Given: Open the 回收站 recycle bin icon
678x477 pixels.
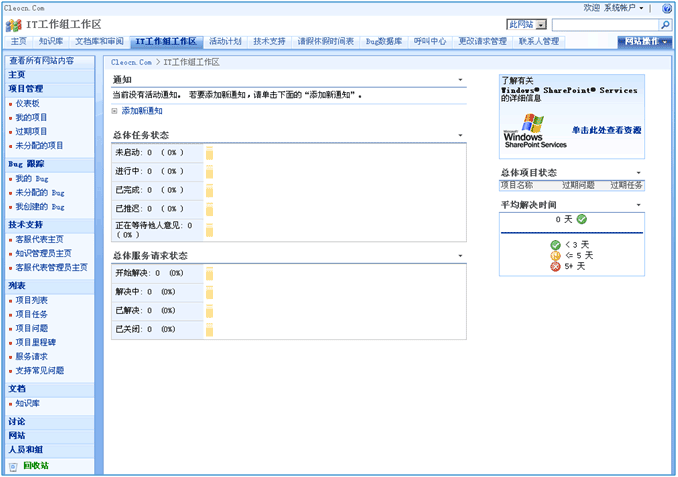Looking at the screenshot, I should coord(13,465).
